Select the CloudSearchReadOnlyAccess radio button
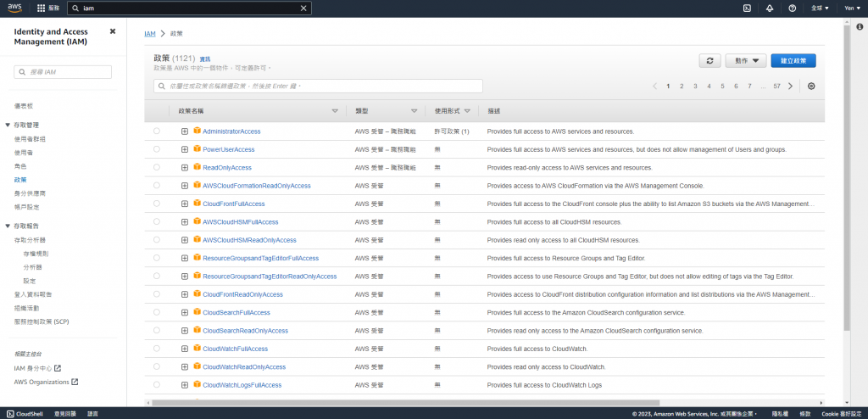The width and height of the screenshot is (868, 419). [x=157, y=330]
